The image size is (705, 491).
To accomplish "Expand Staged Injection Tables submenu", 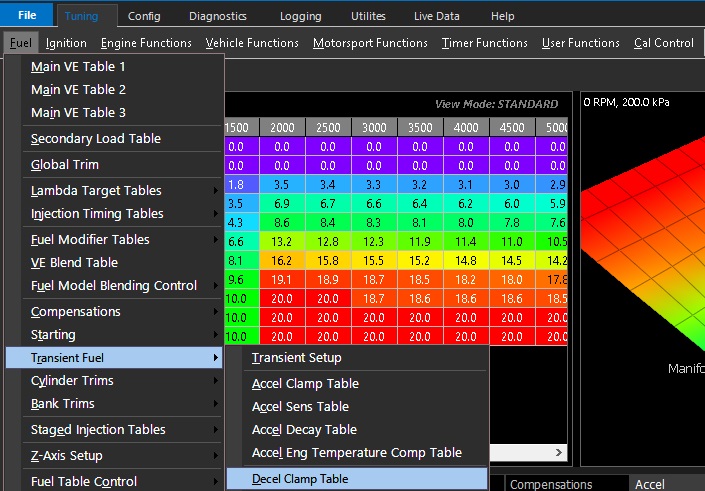I will point(114,429).
